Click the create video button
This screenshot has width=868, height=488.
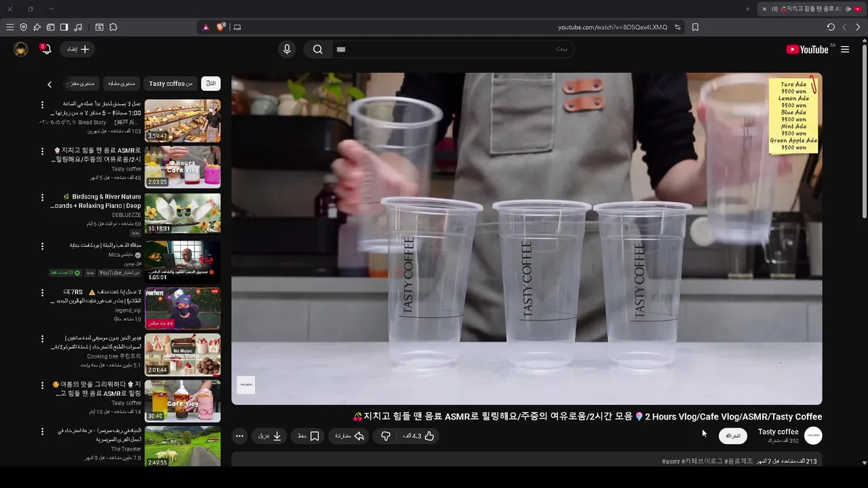pyautogui.click(x=77, y=49)
